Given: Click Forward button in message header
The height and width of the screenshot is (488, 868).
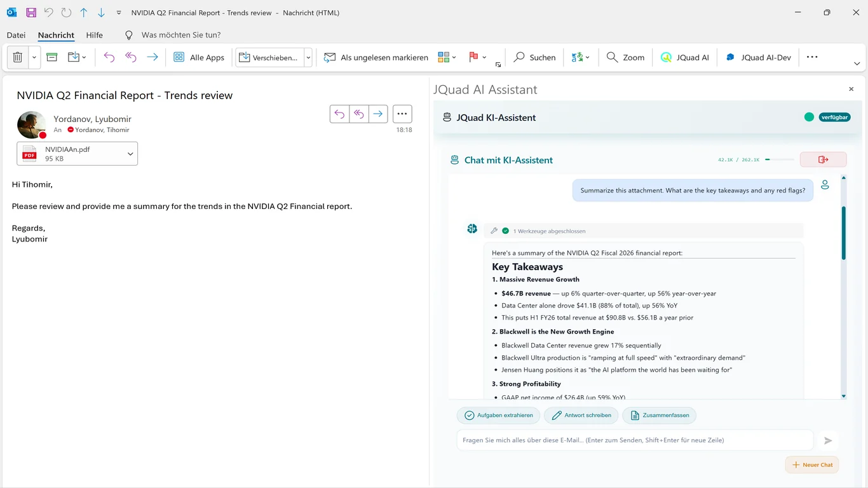Looking at the screenshot, I should 378,114.
